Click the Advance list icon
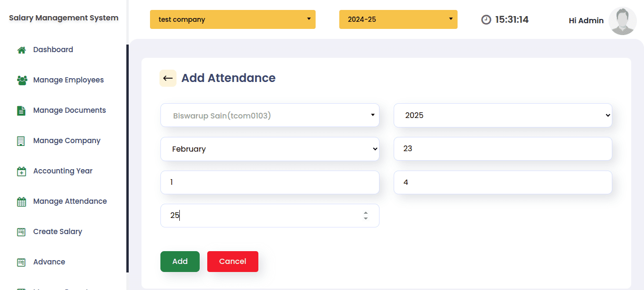This screenshot has height=290, width=644. (x=21, y=263)
